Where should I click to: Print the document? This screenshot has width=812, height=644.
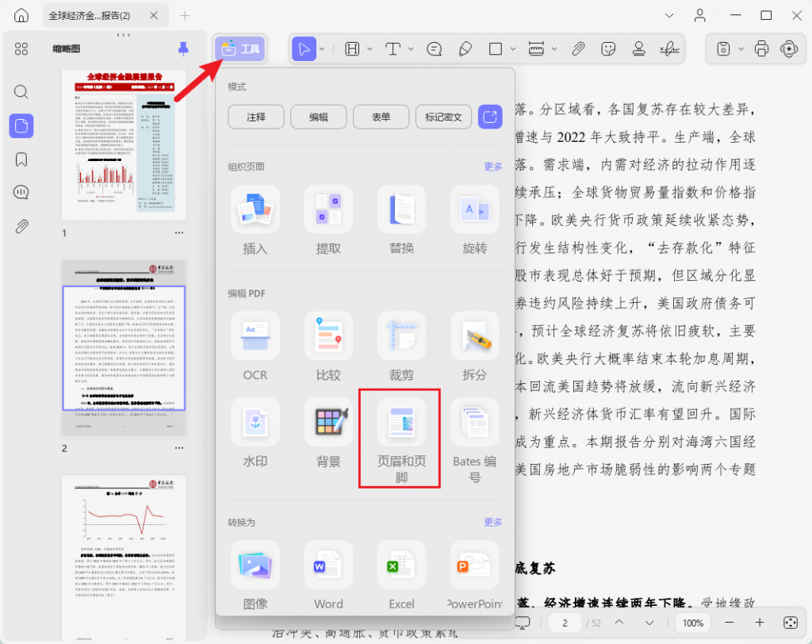point(762,48)
